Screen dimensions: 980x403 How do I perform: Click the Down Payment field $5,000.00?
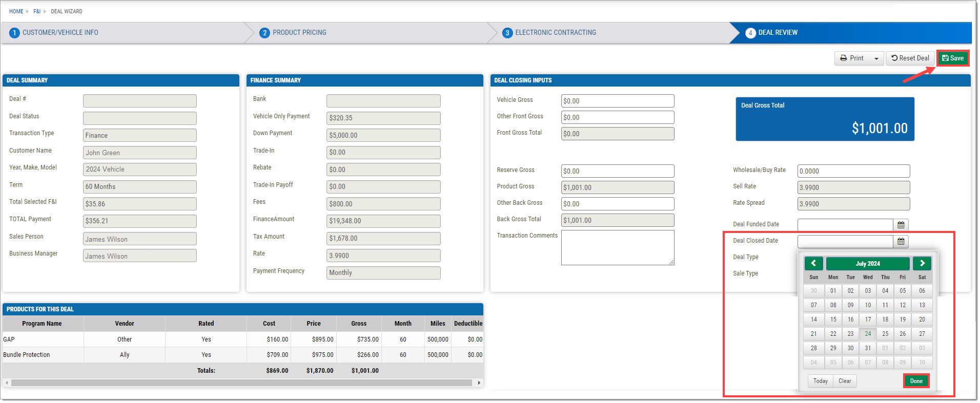(x=383, y=135)
